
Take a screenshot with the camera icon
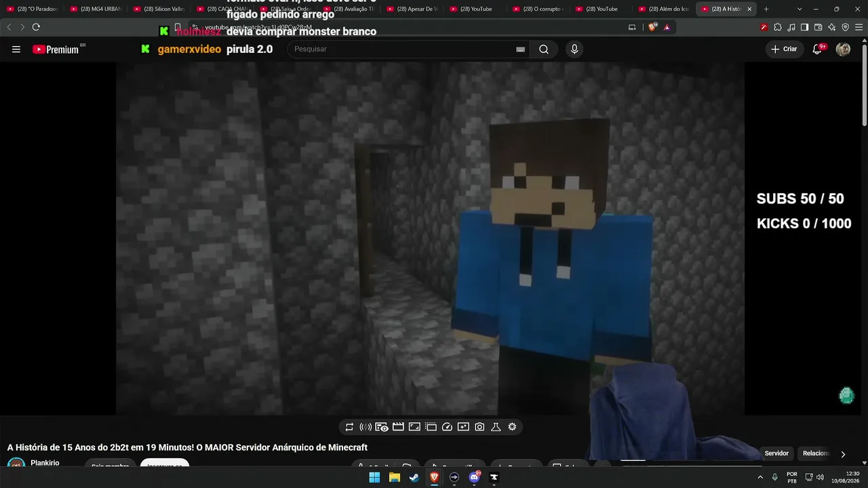coord(479,427)
